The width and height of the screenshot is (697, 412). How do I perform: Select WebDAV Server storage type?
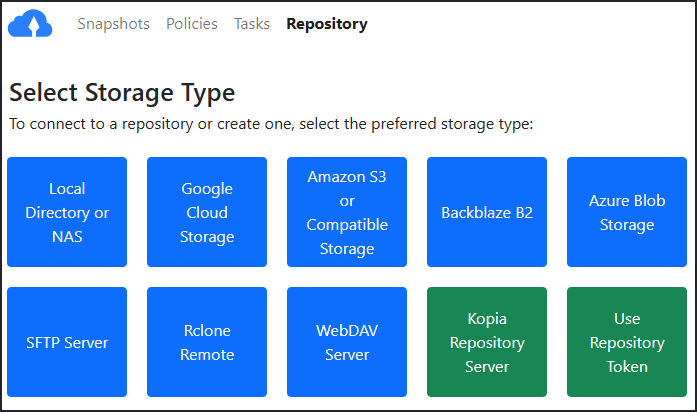click(347, 342)
